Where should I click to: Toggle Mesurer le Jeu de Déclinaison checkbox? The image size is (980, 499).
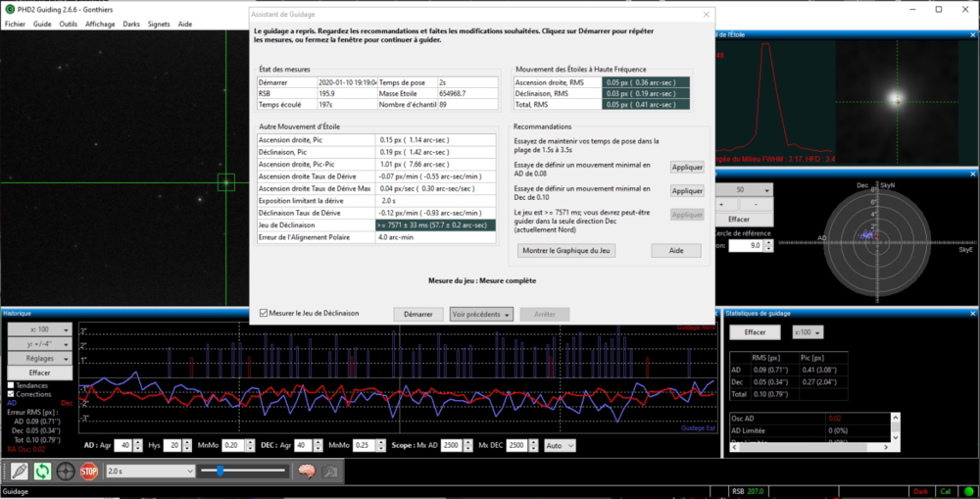click(x=264, y=314)
